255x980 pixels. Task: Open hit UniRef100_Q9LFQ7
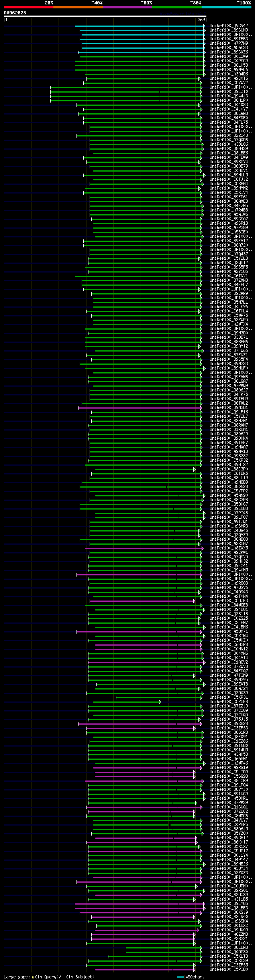(229, 517)
